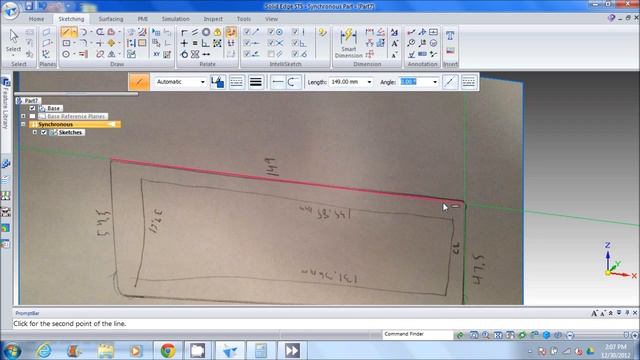This screenshot has height=360, width=640.
Task: Click the dashed line type button
Action: click(236, 82)
